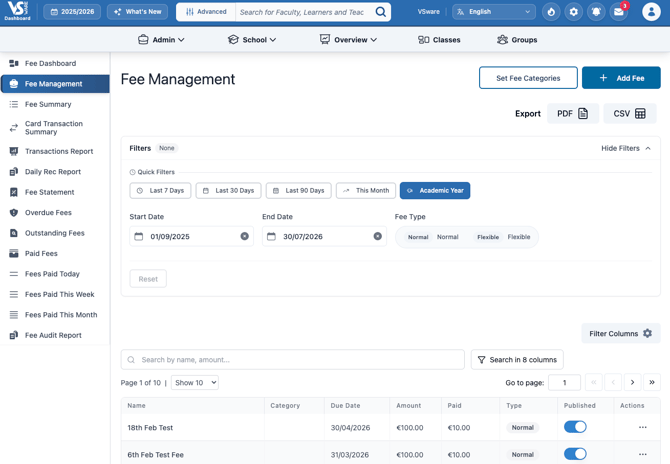Click the flame icon in top bar
This screenshot has height=464, width=670.
click(551, 12)
